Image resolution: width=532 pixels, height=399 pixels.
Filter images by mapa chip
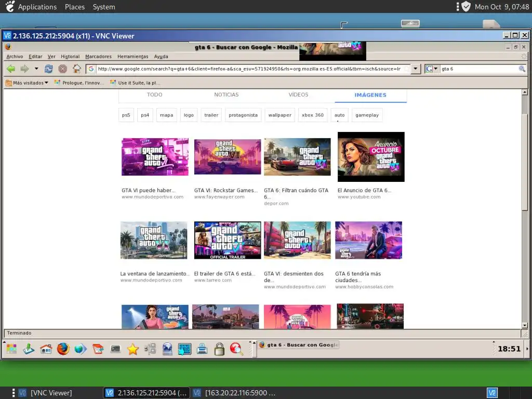pos(167,115)
